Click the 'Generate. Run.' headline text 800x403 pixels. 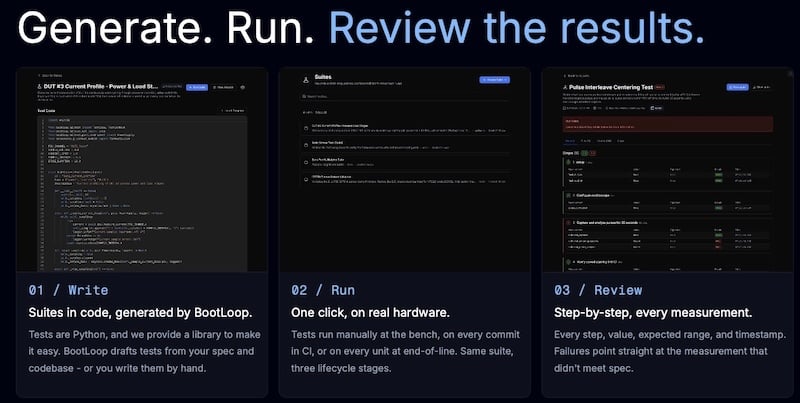point(166,27)
